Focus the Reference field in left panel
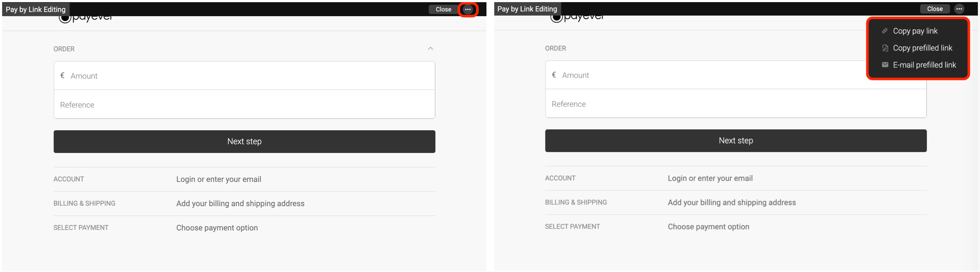Image resolution: width=980 pixels, height=272 pixels. click(244, 105)
